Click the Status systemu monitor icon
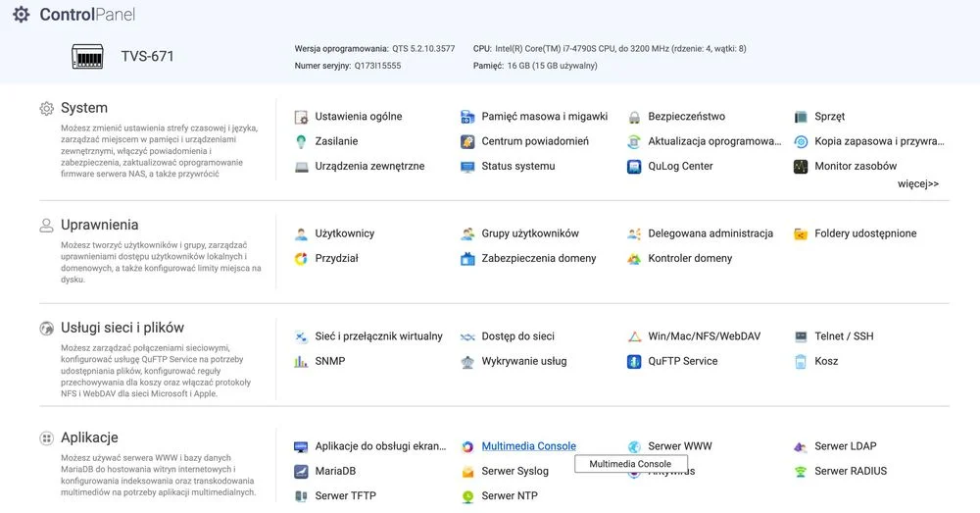This screenshot has height=513, width=980. (467, 167)
